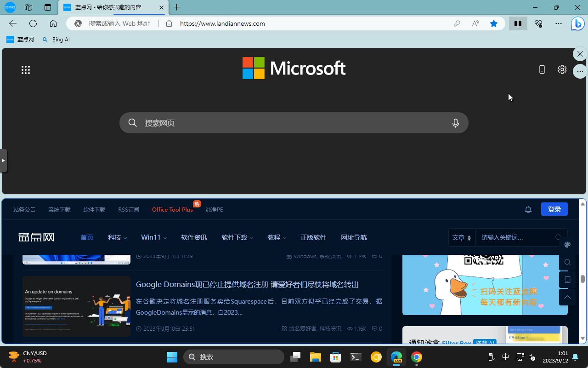Go back to previous page
This screenshot has width=588, height=368.
coord(13,23)
